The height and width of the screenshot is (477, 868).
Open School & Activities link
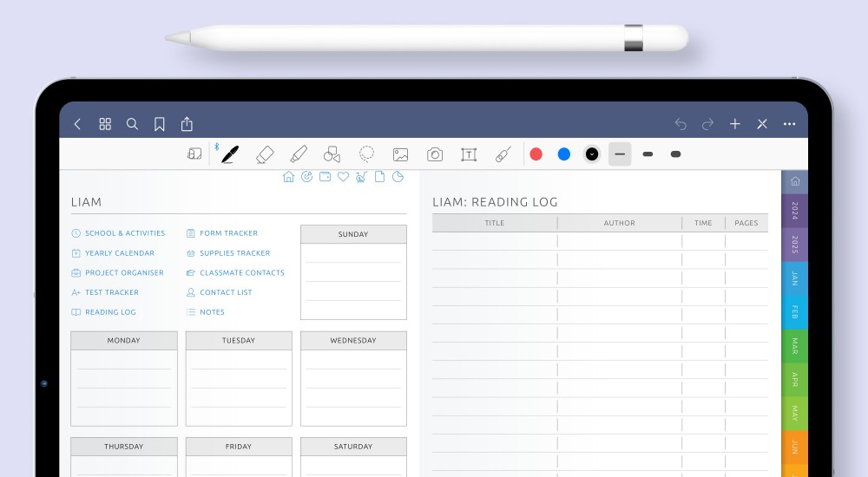tap(118, 233)
